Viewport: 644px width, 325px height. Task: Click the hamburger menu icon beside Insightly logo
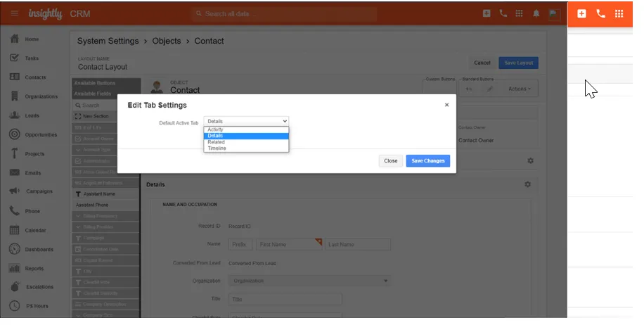14,13
